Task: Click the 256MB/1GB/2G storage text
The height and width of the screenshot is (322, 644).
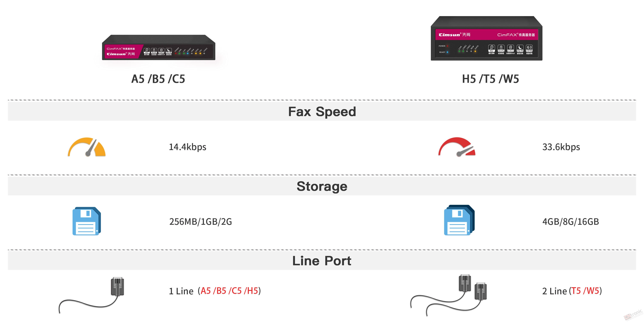Action: pyautogui.click(x=200, y=222)
